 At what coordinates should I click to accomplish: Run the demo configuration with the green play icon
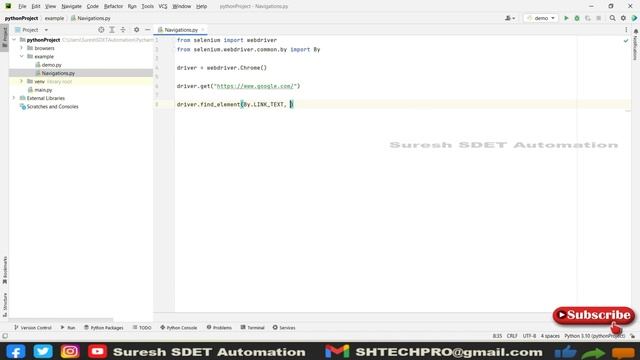pyautogui.click(x=566, y=18)
